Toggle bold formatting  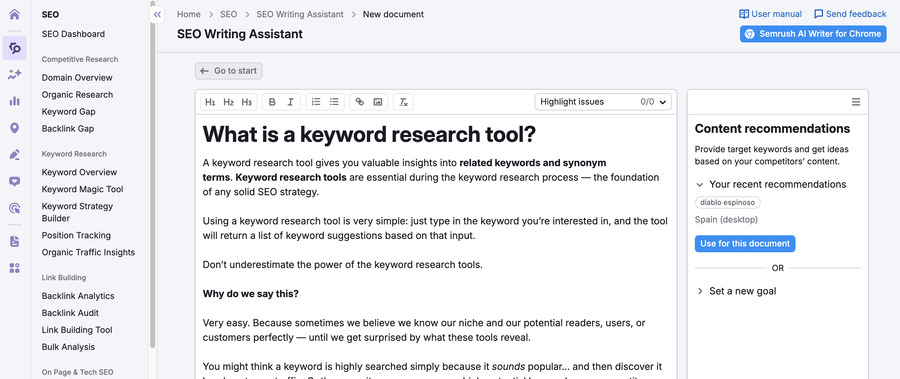coord(272,102)
